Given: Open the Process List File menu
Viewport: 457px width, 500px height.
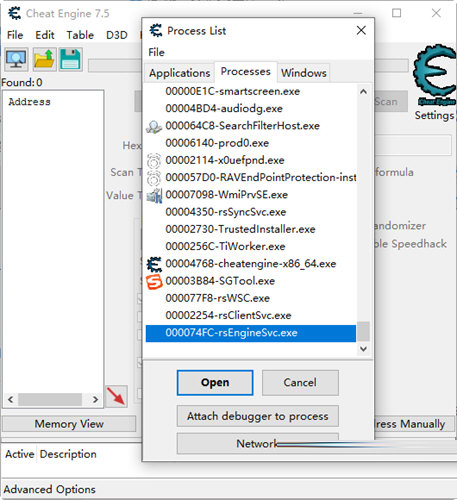Looking at the screenshot, I should click(x=156, y=52).
